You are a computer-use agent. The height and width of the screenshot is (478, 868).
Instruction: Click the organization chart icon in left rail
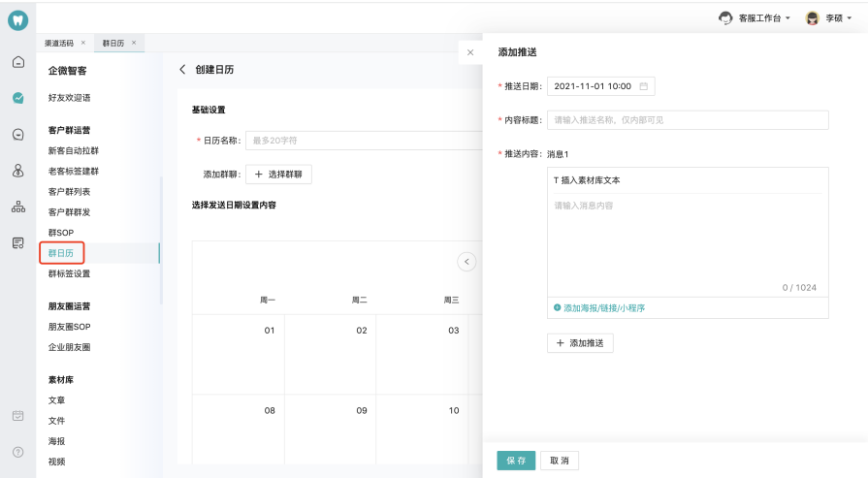click(x=17, y=207)
